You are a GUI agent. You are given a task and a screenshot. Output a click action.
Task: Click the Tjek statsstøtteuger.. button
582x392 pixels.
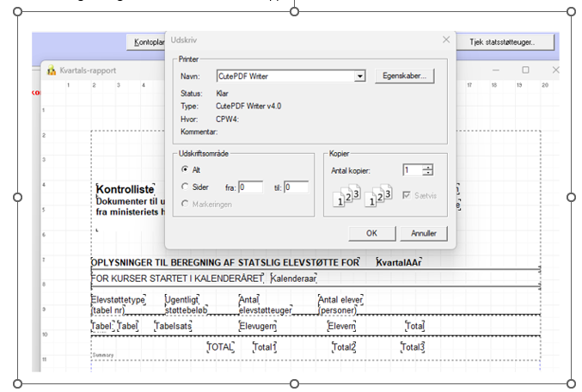pyautogui.click(x=505, y=42)
